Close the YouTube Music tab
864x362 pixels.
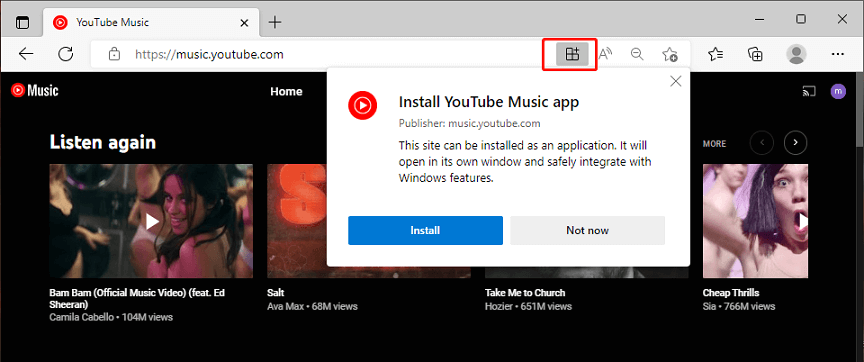(244, 23)
